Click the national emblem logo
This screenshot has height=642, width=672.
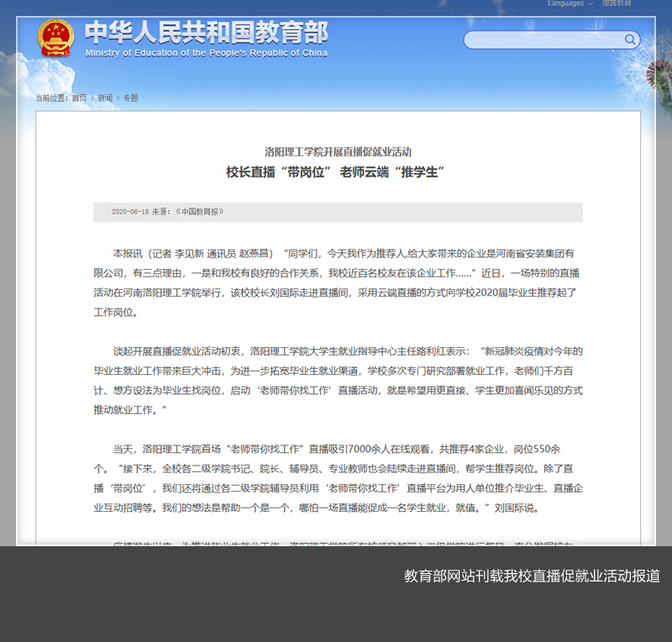click(55, 38)
